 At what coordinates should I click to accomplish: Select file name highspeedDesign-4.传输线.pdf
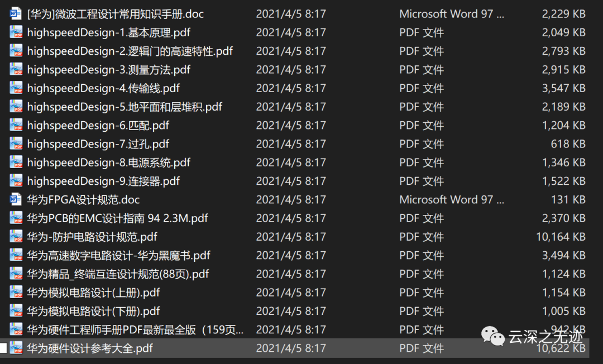(103, 88)
